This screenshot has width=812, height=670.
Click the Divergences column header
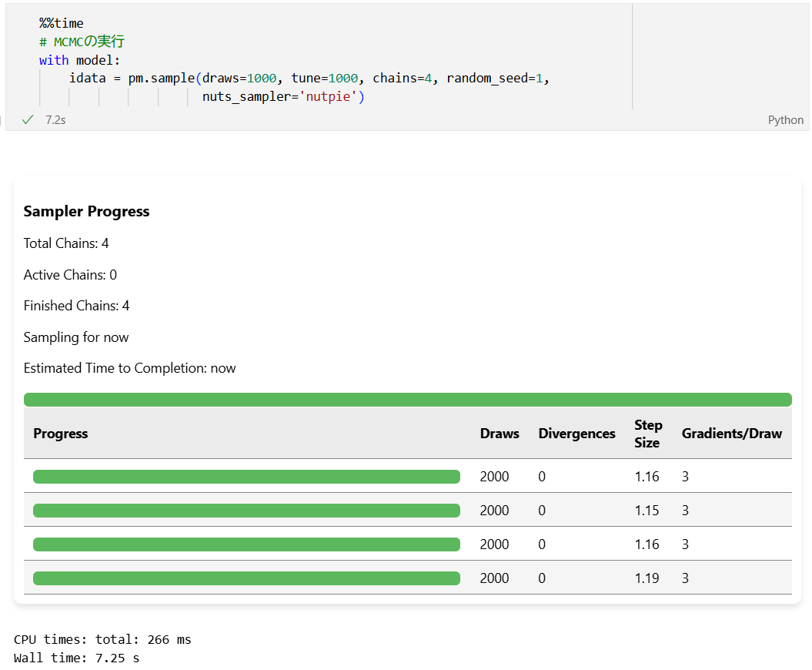[577, 434]
